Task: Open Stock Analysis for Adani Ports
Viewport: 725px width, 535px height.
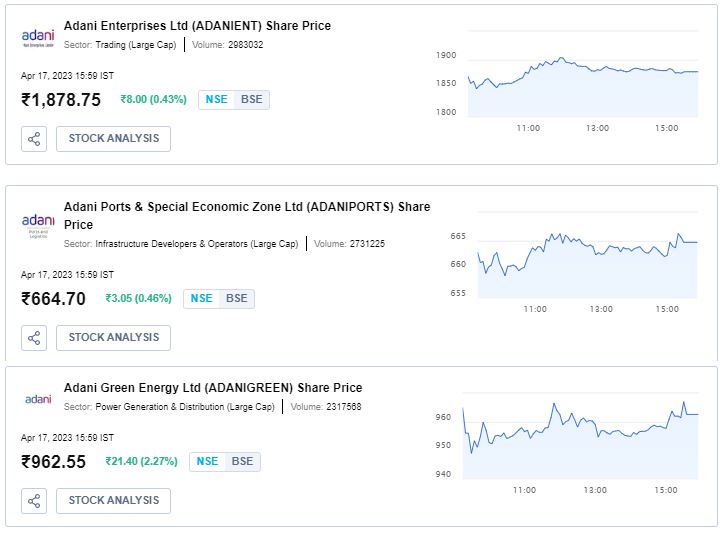Action: [x=113, y=338]
